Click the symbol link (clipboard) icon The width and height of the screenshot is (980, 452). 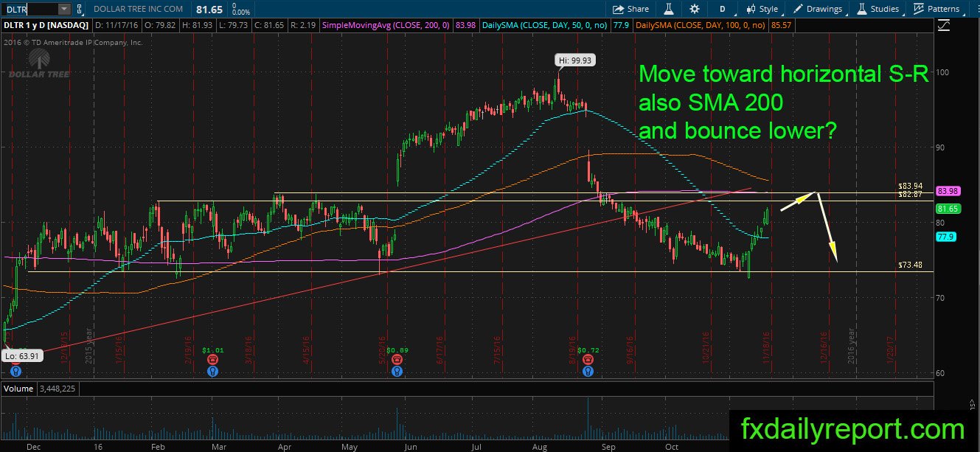80,10
